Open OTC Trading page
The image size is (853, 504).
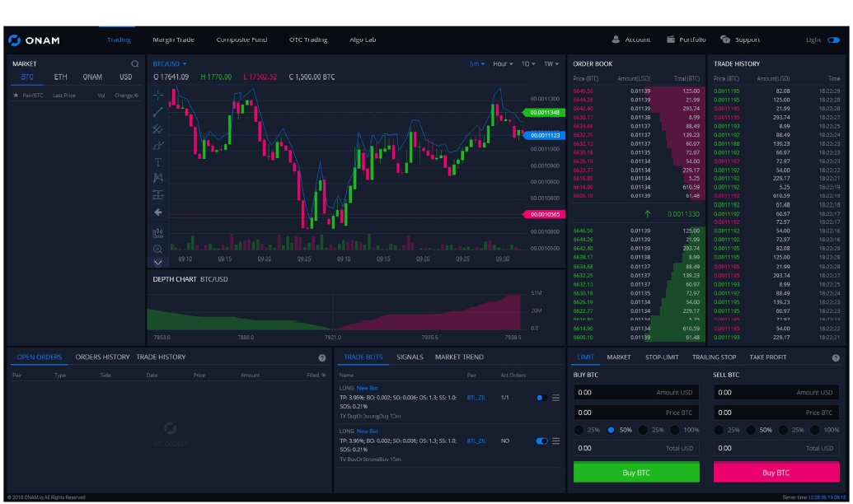[308, 40]
